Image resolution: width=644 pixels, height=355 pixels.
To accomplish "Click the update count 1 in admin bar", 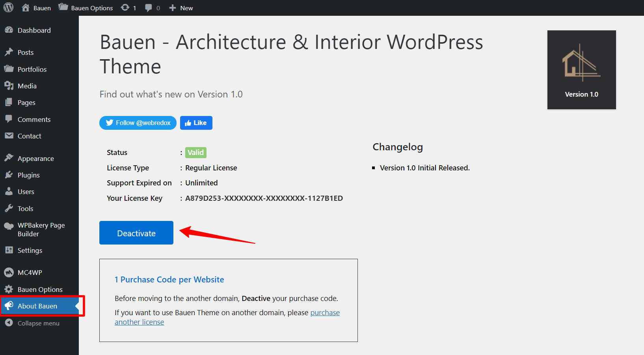I will (x=134, y=8).
